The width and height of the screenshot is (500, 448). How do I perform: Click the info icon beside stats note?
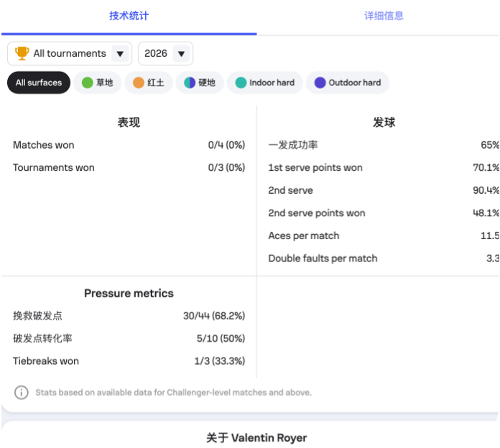[x=22, y=393]
